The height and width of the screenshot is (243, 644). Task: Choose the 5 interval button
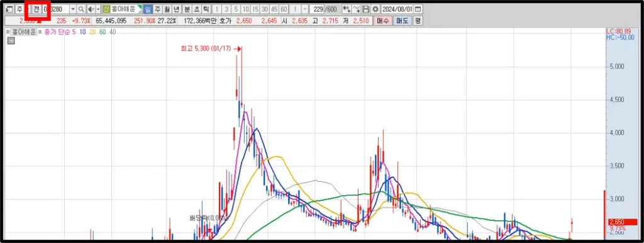pyautogui.click(x=236, y=9)
